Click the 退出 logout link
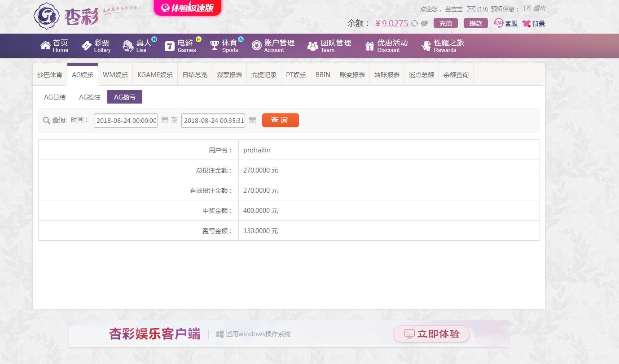The width and height of the screenshot is (619, 364). [539, 9]
